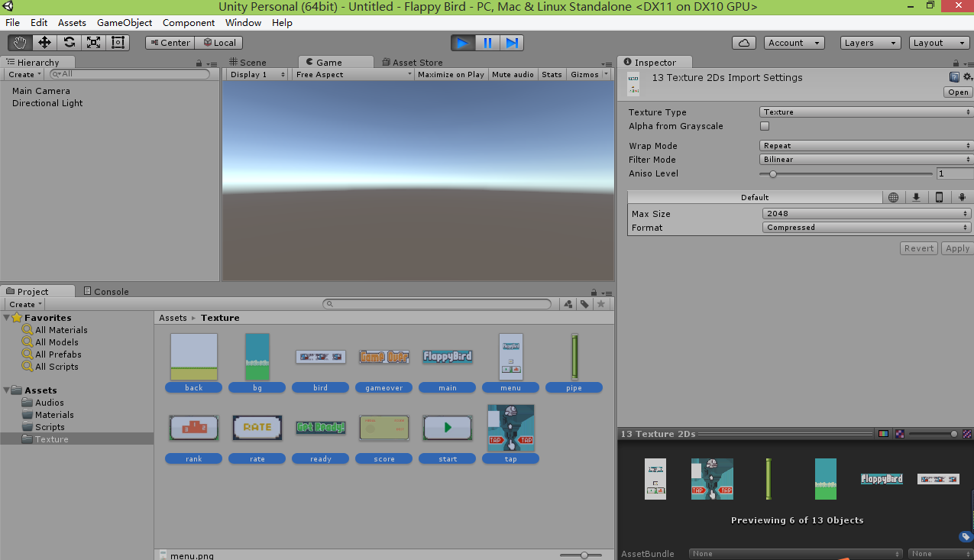Open the Wrap Mode dropdown
The height and width of the screenshot is (560, 974).
[866, 146]
